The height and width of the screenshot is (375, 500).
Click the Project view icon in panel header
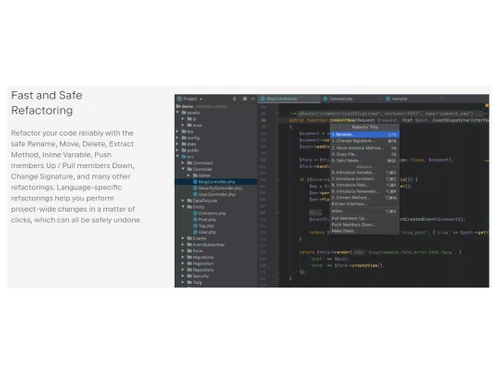click(179, 99)
